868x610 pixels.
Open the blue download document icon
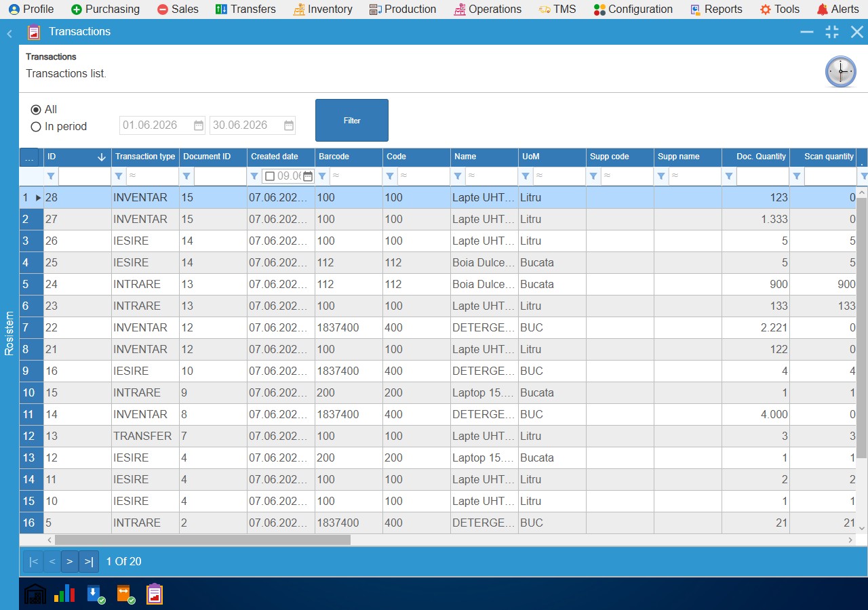pyautogui.click(x=96, y=594)
